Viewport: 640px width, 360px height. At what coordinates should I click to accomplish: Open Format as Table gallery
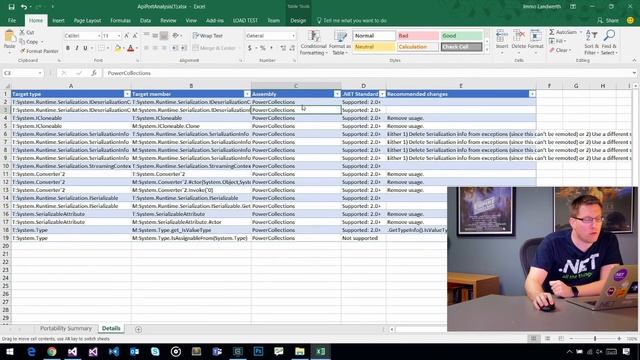[x=340, y=42]
